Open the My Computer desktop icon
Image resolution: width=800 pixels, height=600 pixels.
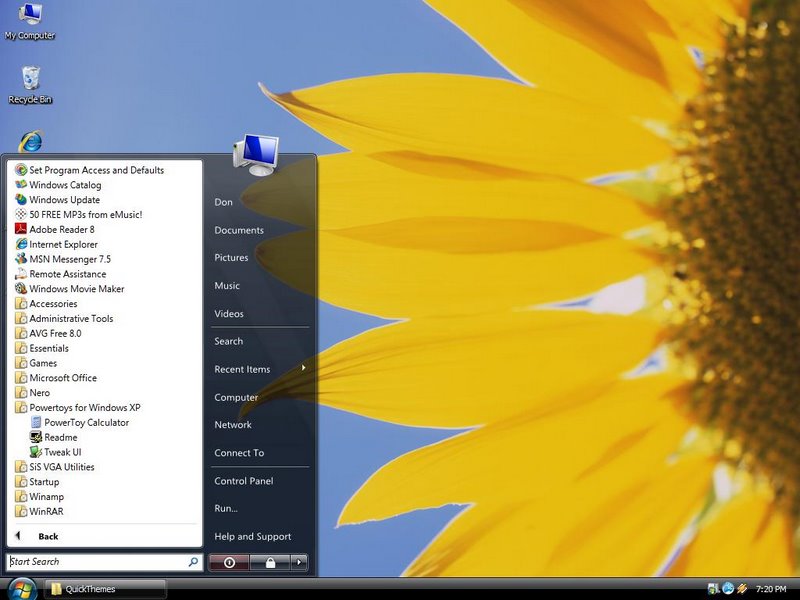pyautogui.click(x=30, y=21)
